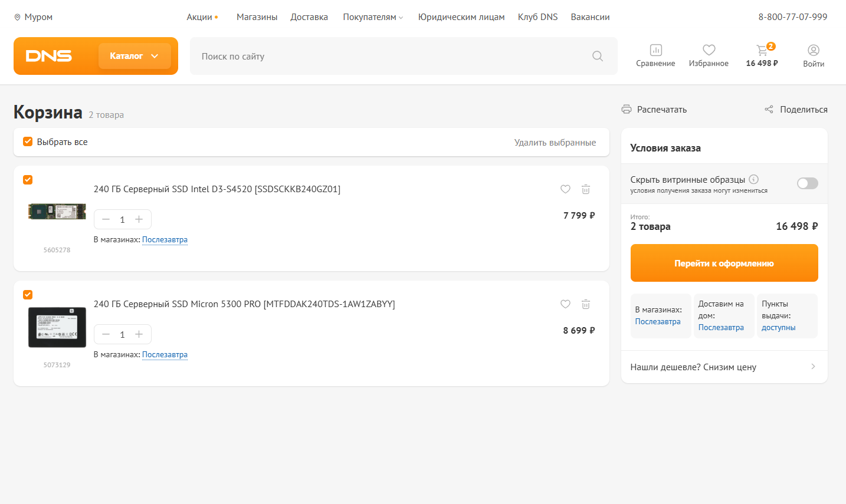Delete Intel D3-S4520 SSD from cart

click(586, 189)
